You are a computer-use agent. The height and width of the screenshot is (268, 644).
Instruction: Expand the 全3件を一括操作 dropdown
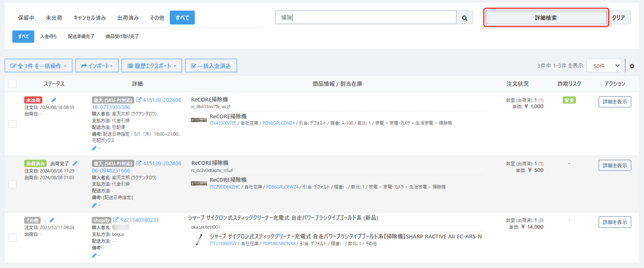[39, 66]
